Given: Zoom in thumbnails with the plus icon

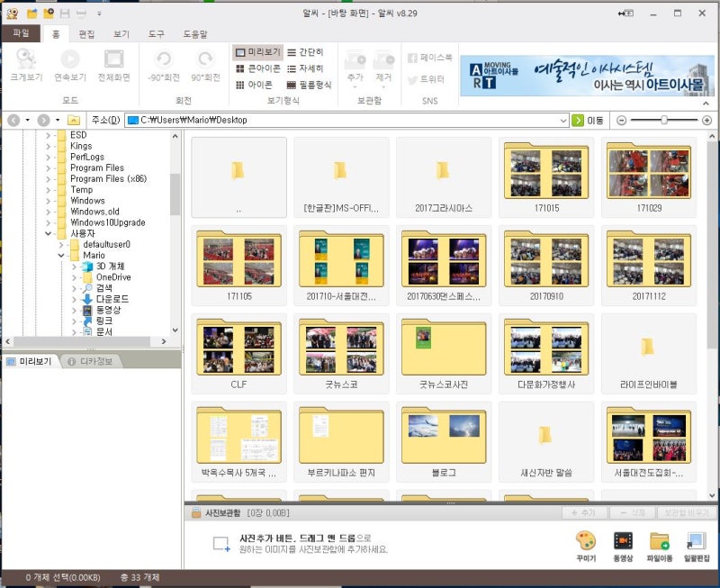Looking at the screenshot, I should (706, 120).
